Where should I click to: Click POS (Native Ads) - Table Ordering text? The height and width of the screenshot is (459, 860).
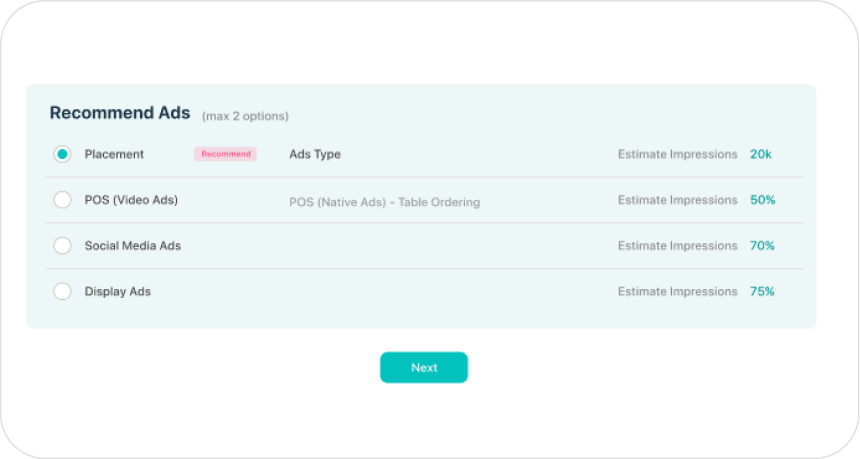[384, 202]
